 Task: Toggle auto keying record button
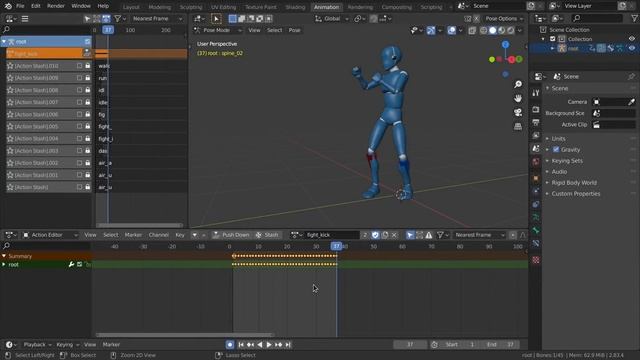click(230, 344)
